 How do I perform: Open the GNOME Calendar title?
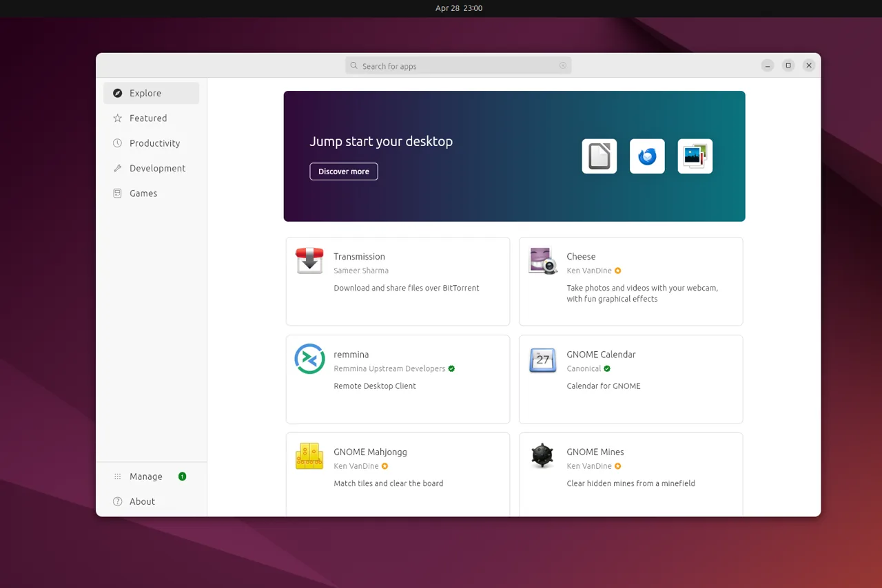click(x=601, y=355)
